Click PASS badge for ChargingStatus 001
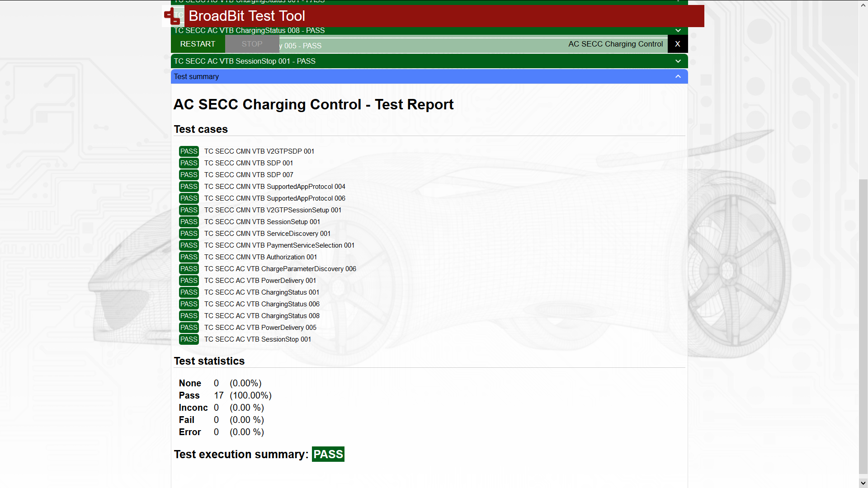The image size is (868, 488). (x=189, y=292)
